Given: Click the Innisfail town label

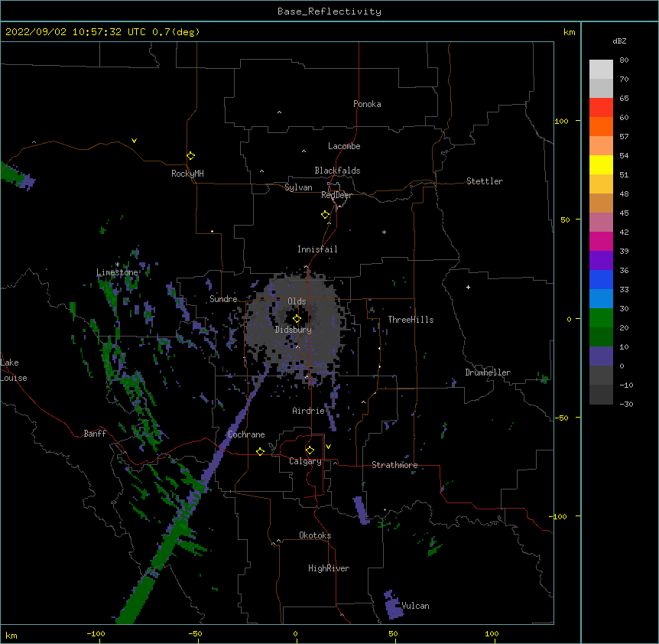Looking at the screenshot, I should point(317,249).
